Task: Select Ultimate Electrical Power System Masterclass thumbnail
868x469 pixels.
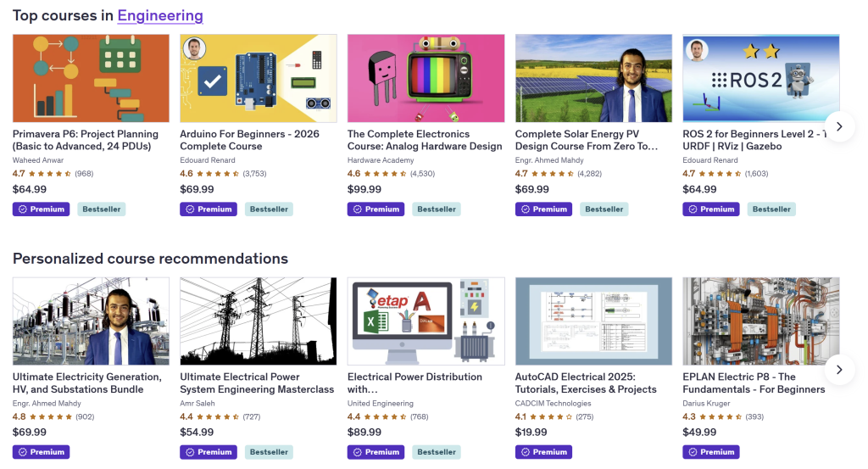Action: 259,321
